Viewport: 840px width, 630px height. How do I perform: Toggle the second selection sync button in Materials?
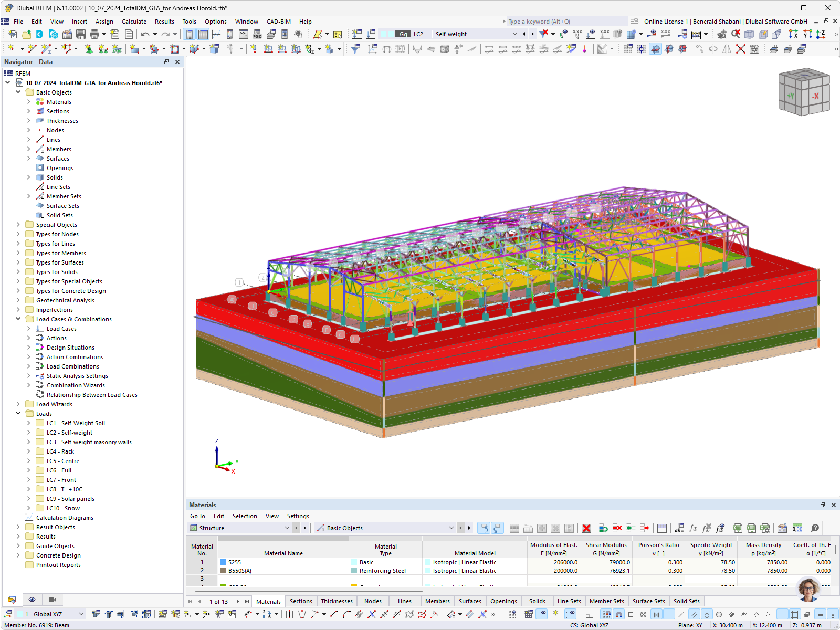[x=497, y=528]
